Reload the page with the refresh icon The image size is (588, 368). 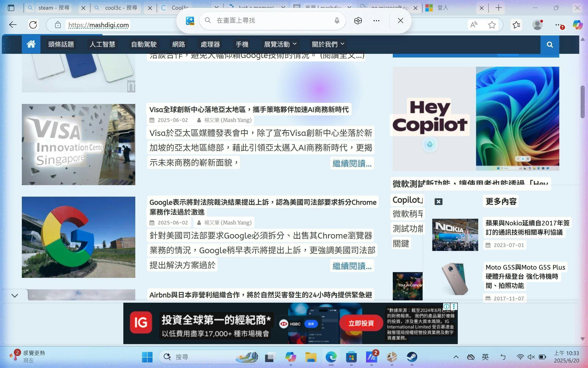point(33,25)
